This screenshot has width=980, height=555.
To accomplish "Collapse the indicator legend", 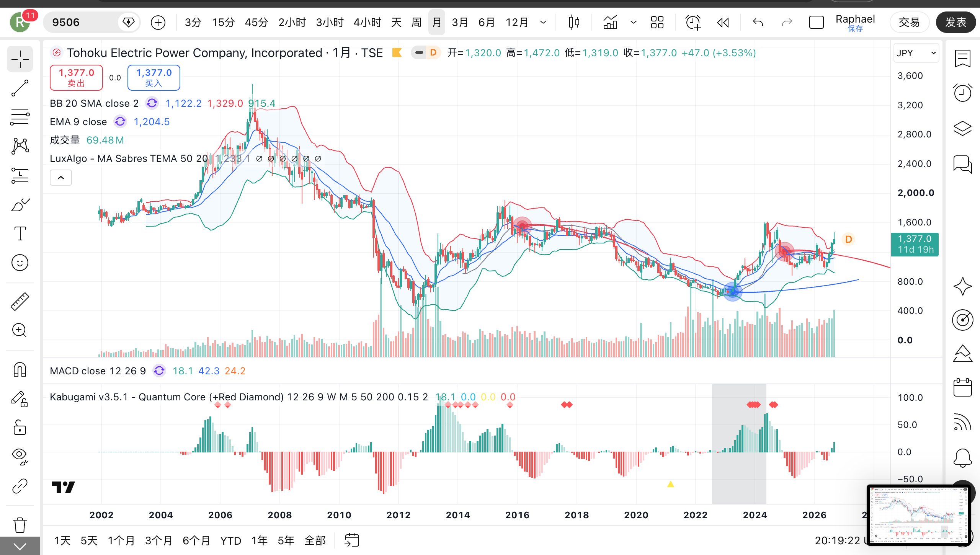I will tap(61, 178).
